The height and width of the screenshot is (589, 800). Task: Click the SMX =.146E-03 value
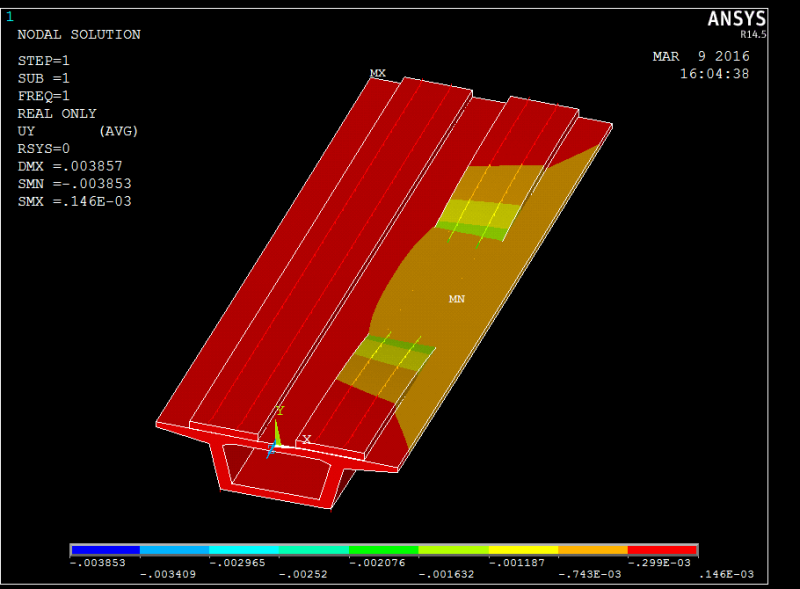tap(74, 202)
